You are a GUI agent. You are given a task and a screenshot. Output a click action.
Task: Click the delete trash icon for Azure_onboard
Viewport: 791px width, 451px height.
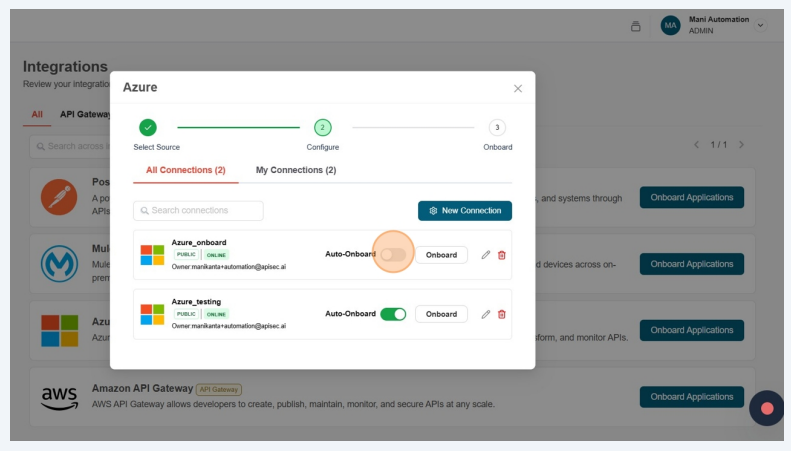click(502, 255)
